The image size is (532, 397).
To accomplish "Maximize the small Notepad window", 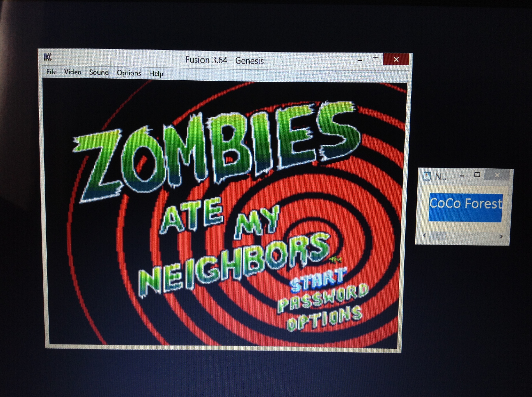I will [477, 175].
